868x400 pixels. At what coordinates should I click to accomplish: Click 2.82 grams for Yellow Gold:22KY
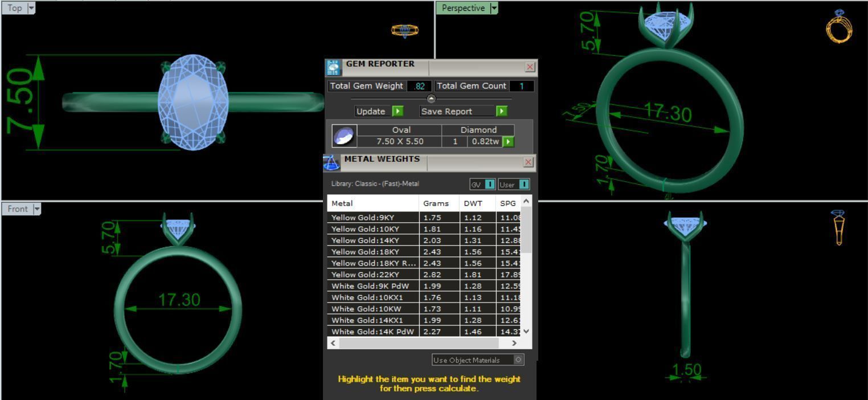pyautogui.click(x=440, y=275)
